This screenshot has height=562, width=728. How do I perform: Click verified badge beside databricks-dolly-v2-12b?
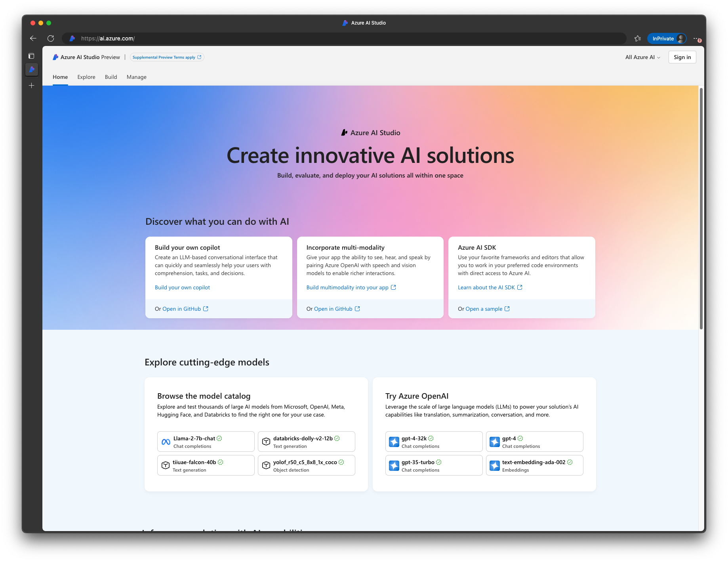click(337, 438)
